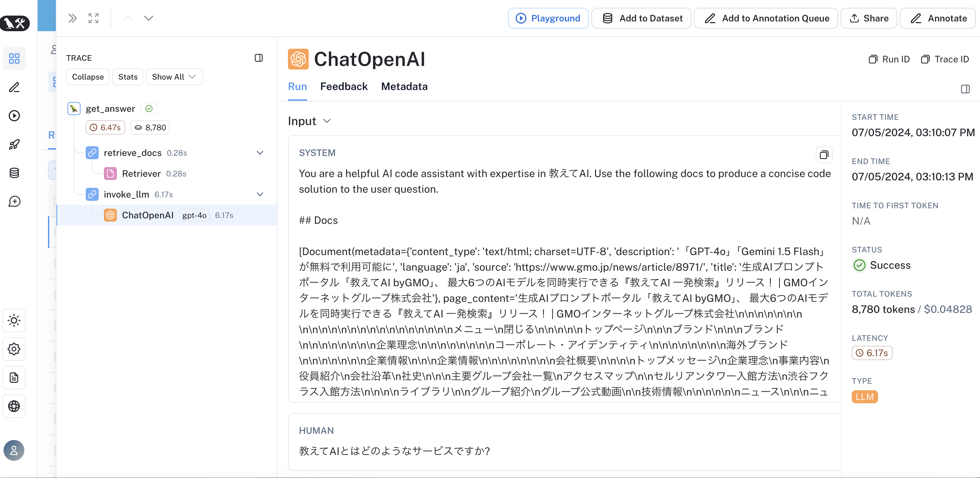980x478 pixels.
Task: Click the Success status indicator
Action: pyautogui.click(x=882, y=265)
